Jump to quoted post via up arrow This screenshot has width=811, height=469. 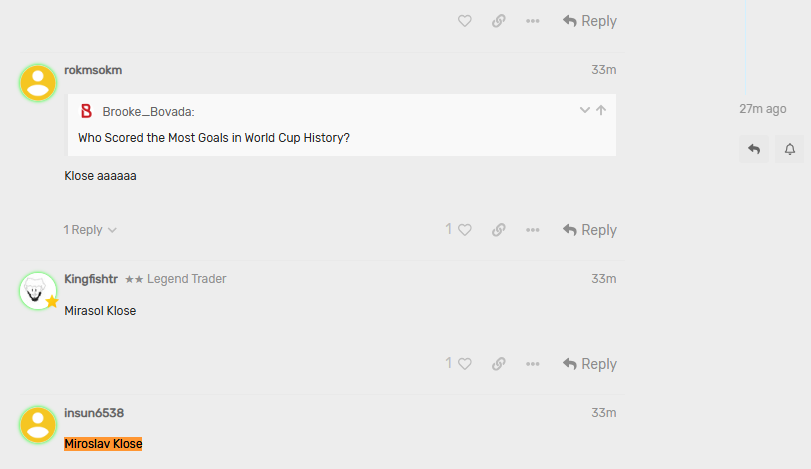click(x=601, y=110)
